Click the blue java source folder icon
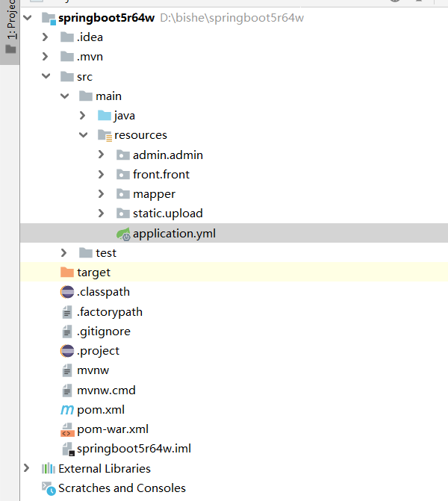Viewport: 448px width, 501px height. (104, 116)
